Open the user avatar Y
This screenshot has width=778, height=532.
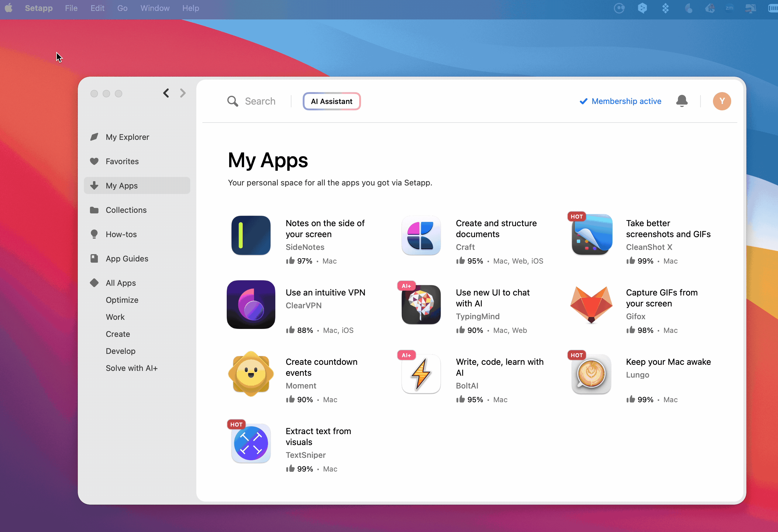pos(722,101)
